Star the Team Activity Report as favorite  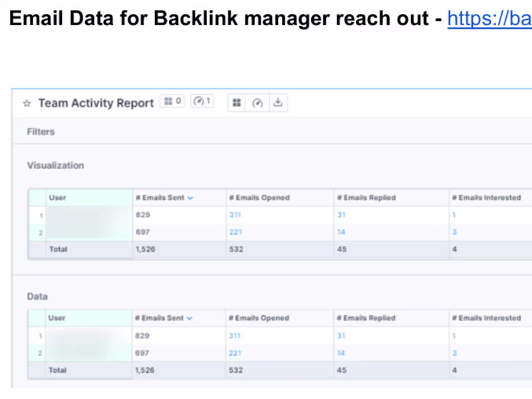(27, 104)
